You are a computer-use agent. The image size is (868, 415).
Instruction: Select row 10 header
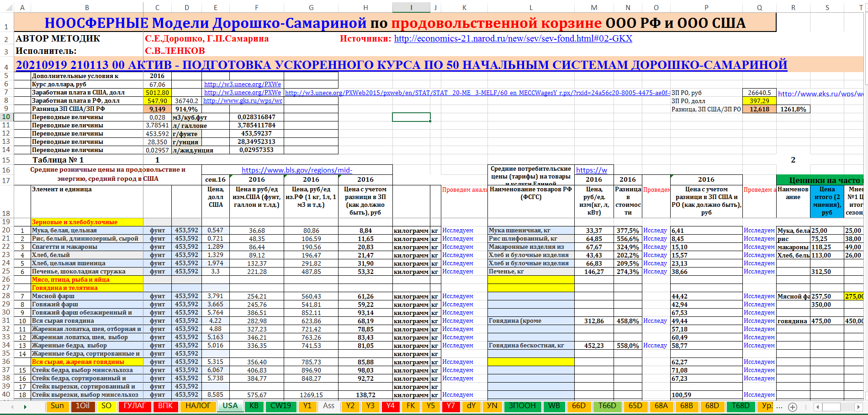click(6, 117)
